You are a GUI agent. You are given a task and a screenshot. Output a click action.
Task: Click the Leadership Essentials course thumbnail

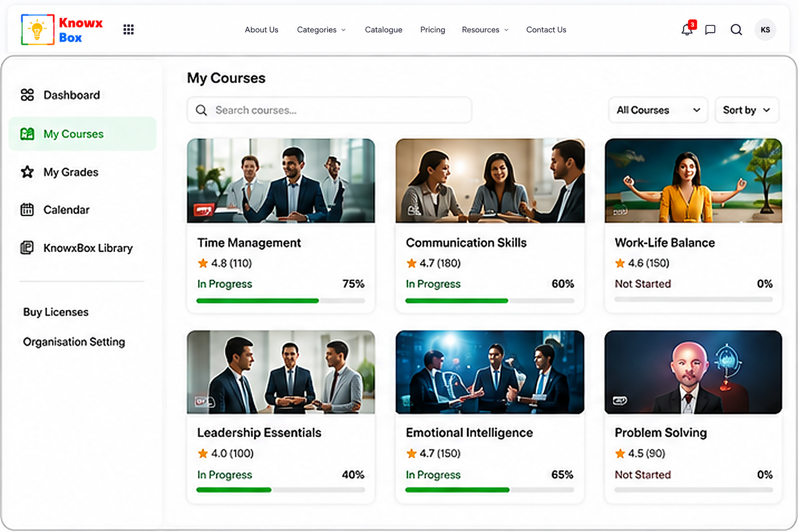(x=281, y=372)
